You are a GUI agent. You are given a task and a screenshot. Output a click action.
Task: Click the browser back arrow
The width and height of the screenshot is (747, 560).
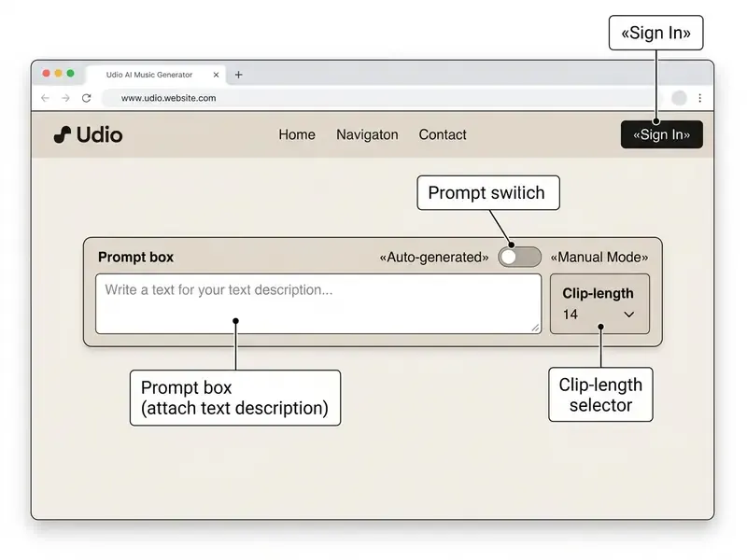45,98
